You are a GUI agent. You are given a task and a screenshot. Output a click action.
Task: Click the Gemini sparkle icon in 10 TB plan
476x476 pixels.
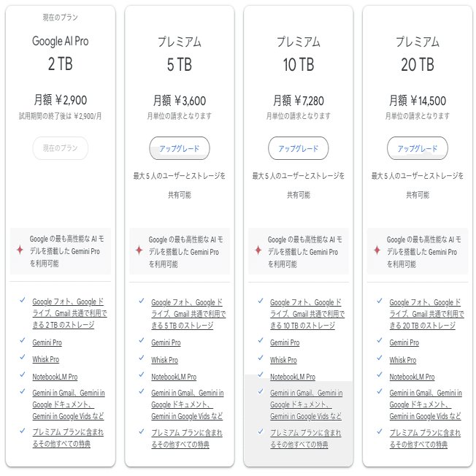coord(258,250)
